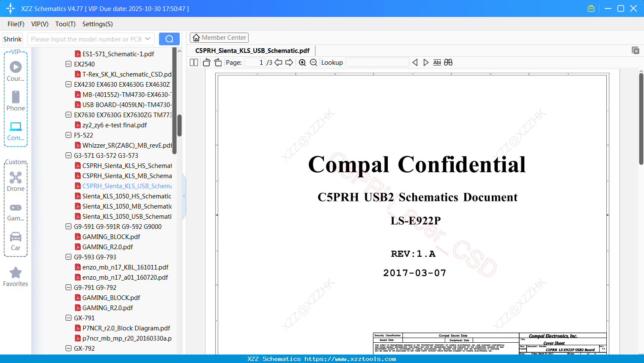Click the XZZ Schematics app logo
The width and height of the screenshot is (644, 363).
click(x=11, y=8)
